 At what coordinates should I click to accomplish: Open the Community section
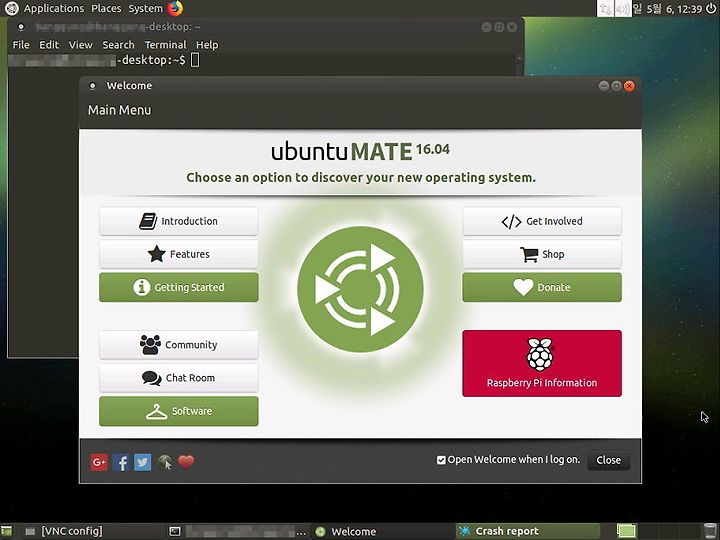click(x=179, y=345)
